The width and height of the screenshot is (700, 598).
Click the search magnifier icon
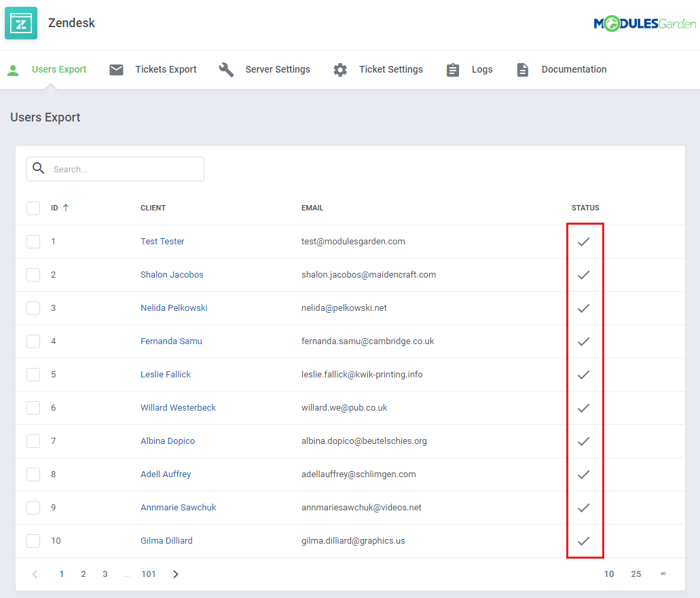pos(39,168)
